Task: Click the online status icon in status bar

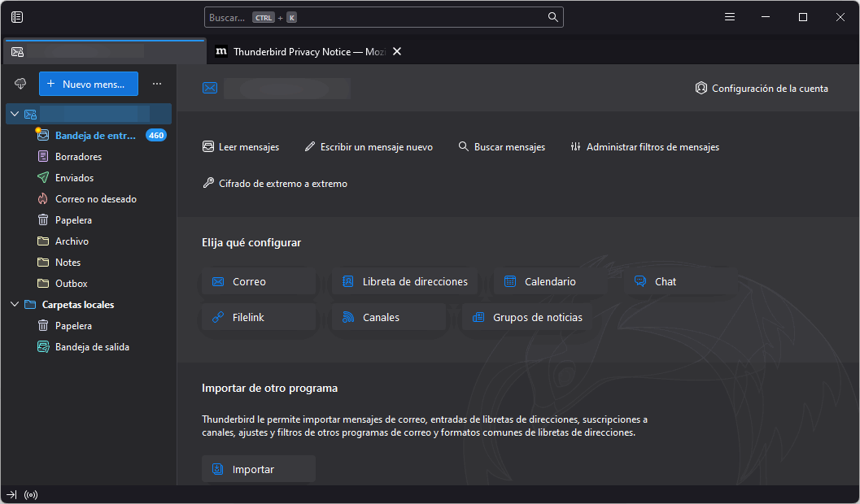Action: click(32, 494)
